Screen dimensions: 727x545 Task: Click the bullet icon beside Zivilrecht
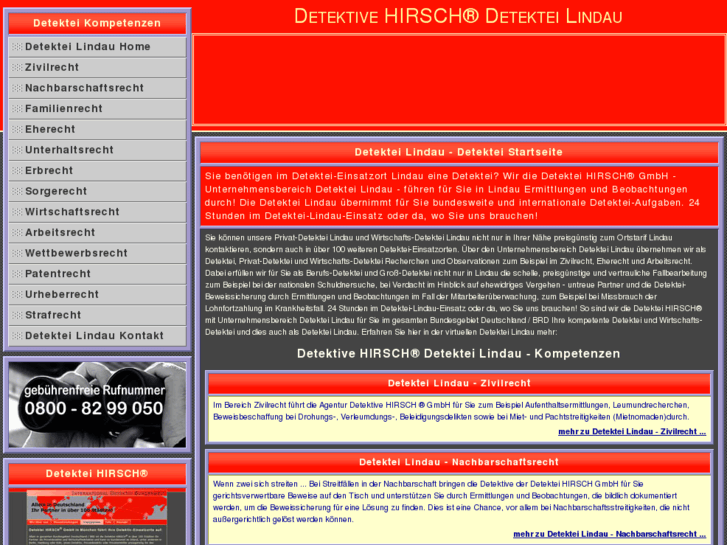[17, 68]
